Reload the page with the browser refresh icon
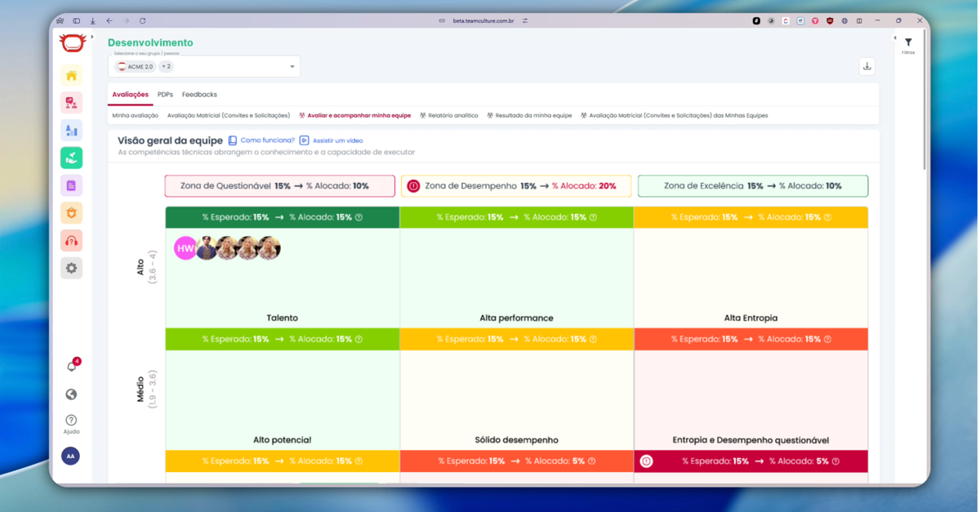 pos(142,20)
